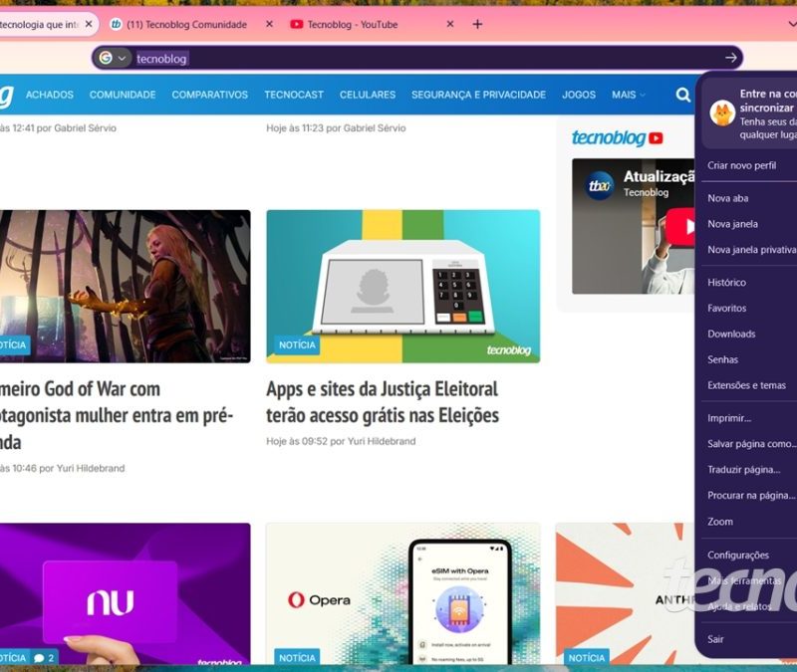
Task: Click the comments bubble on Nubank article
Action: click(x=44, y=658)
